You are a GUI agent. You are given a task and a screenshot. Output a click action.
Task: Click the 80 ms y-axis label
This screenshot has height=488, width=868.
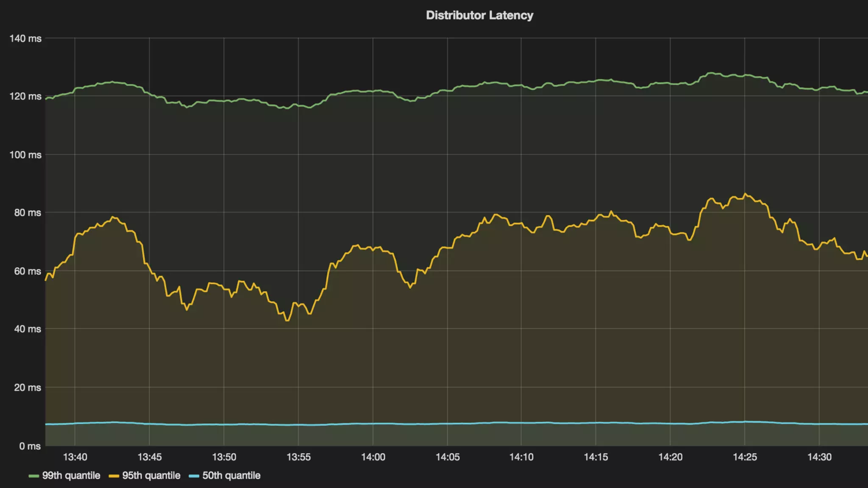coord(28,213)
